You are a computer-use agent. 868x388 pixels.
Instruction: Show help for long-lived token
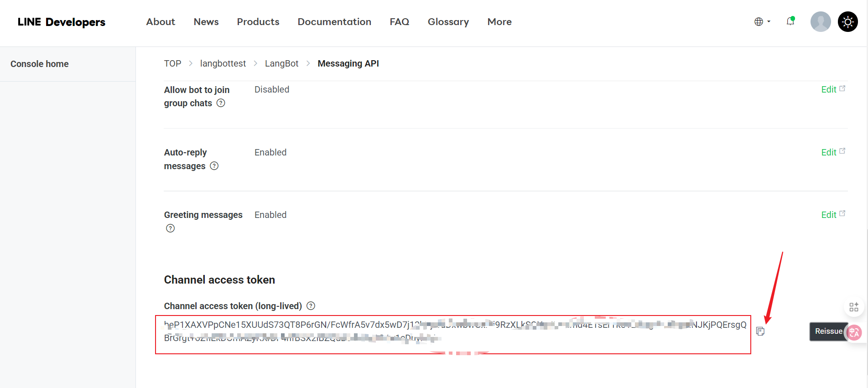311,306
